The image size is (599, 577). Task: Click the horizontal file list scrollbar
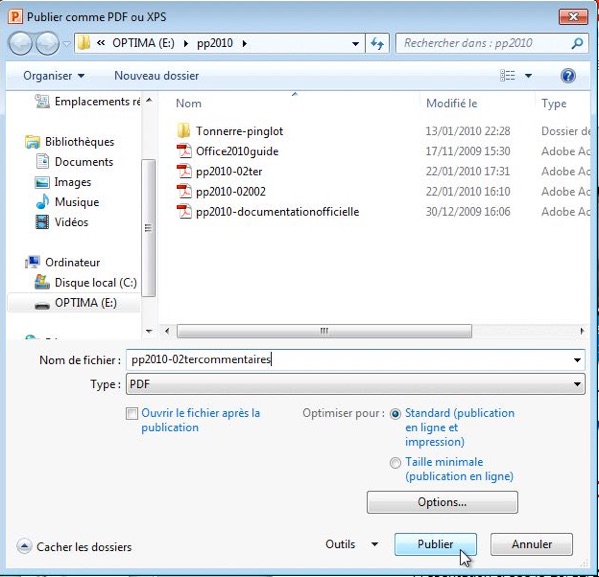click(324, 331)
